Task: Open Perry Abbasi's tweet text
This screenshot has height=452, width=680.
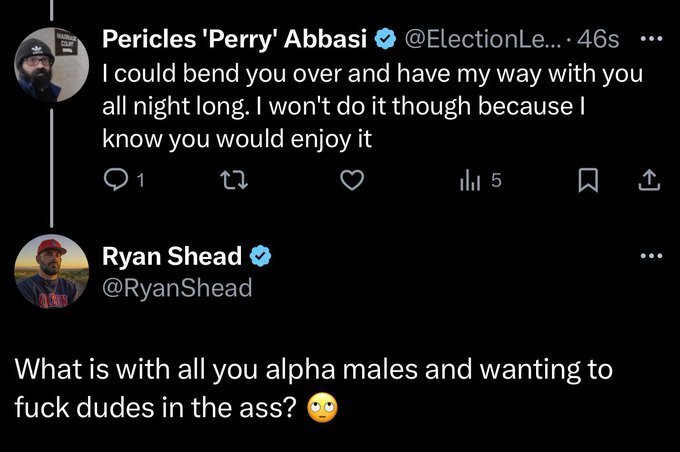Action: click(x=370, y=108)
